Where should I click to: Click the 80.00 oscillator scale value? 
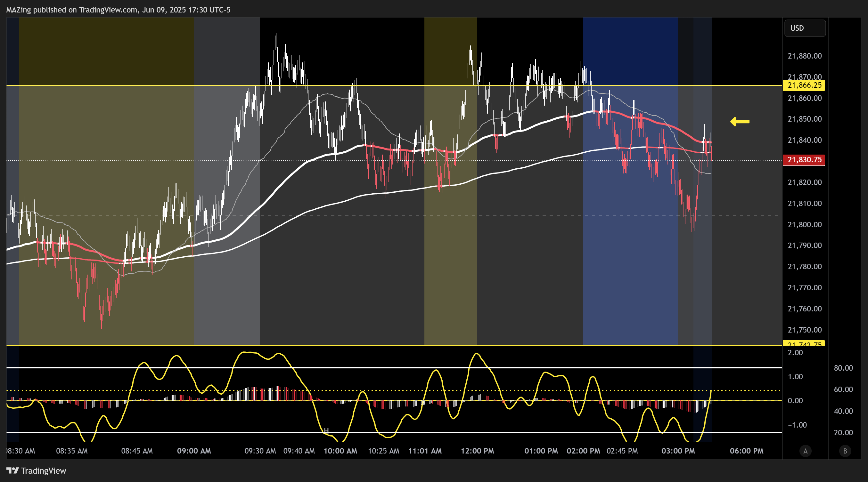(843, 368)
